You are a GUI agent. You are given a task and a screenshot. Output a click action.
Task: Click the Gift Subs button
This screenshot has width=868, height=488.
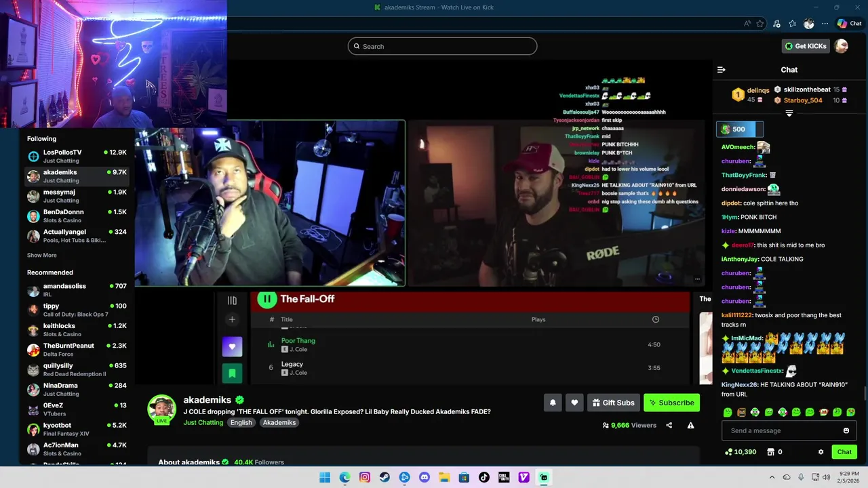pyautogui.click(x=614, y=403)
